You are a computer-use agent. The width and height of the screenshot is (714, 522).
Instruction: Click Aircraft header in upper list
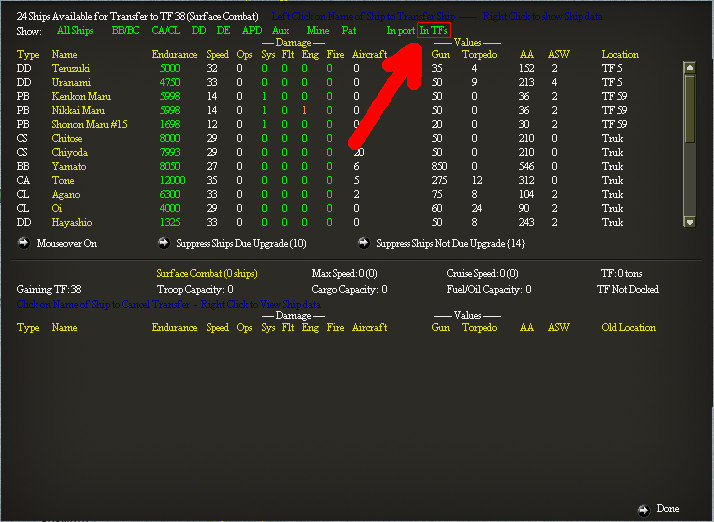369,55
